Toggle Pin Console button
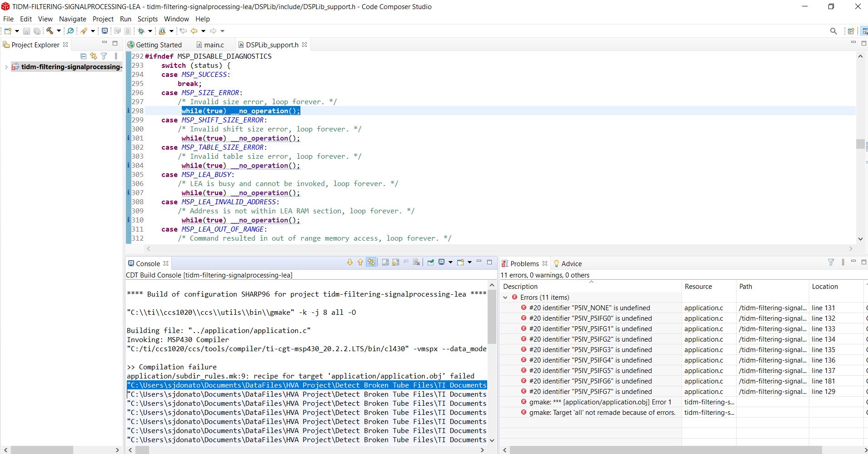The width and height of the screenshot is (868, 454). pos(430,262)
